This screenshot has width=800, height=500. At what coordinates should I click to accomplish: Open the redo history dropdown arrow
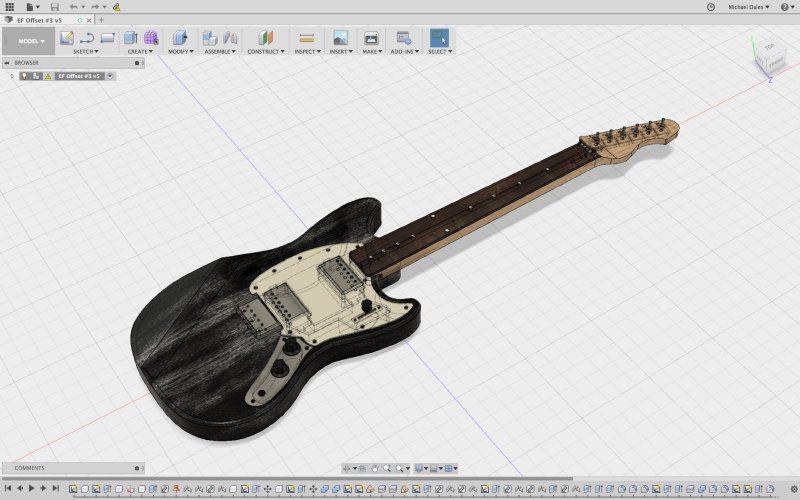[x=104, y=7]
